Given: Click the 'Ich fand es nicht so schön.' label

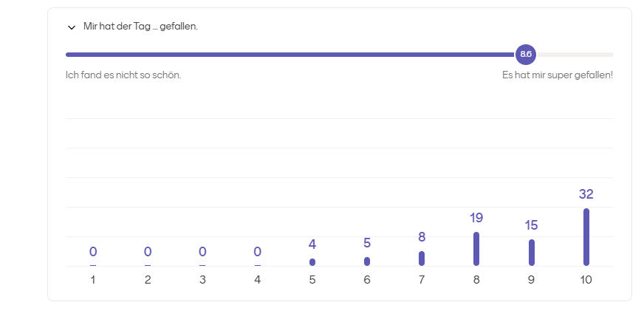Looking at the screenshot, I should click(x=123, y=75).
